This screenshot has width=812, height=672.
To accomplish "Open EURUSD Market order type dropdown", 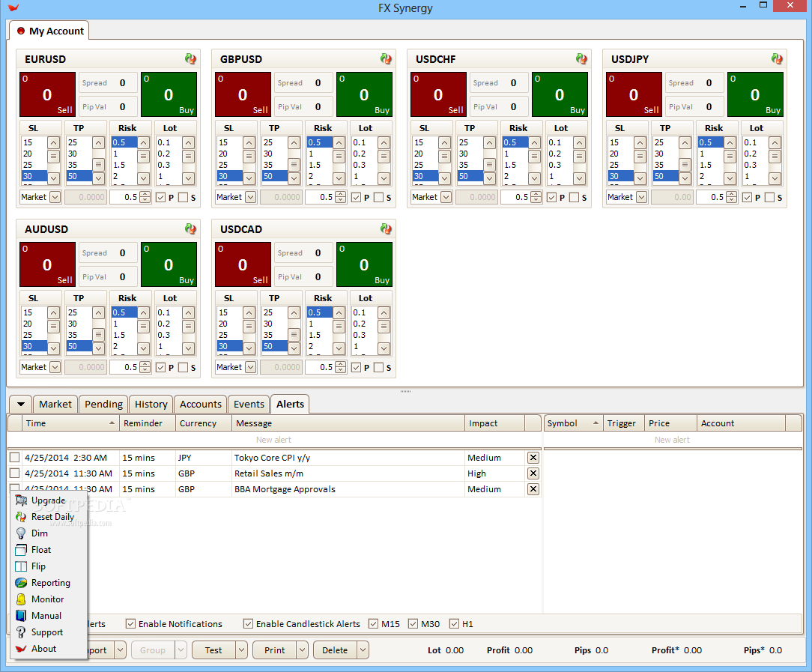I will 55,197.
